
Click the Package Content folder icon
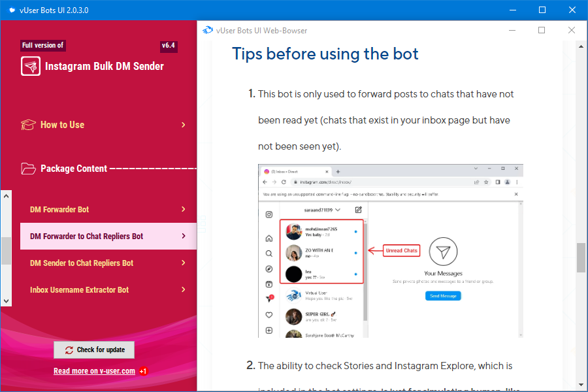pyautogui.click(x=28, y=169)
